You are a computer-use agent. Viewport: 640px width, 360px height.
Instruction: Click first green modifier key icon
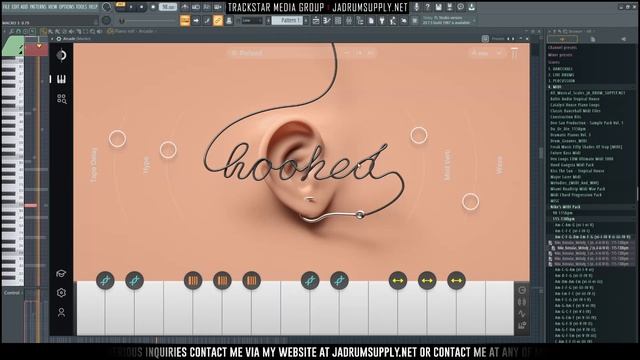[105, 280]
